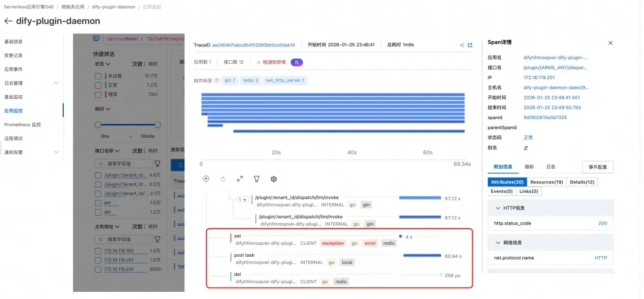Screen dimensions: 644x299
Task: Open the 接口名称 dropdown
Action: (107, 151)
